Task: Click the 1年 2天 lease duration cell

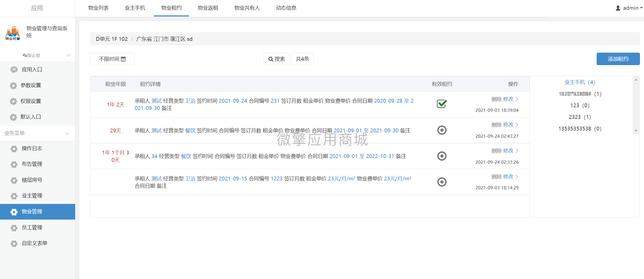Action: [x=115, y=105]
